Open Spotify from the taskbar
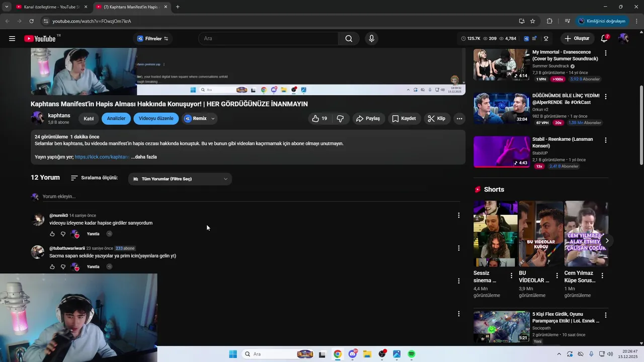This screenshot has height=362, width=644. (412, 354)
